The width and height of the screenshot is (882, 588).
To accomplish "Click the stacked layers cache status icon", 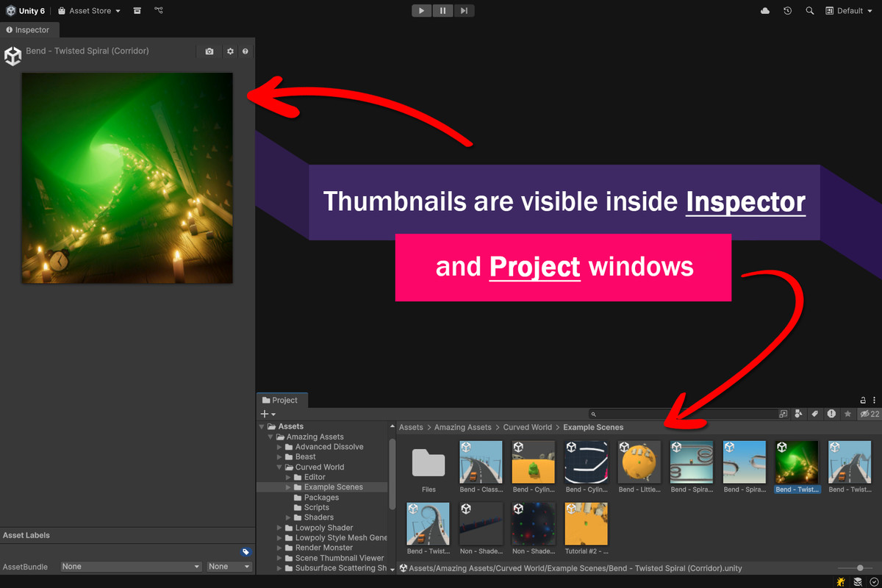I will pyautogui.click(x=857, y=581).
